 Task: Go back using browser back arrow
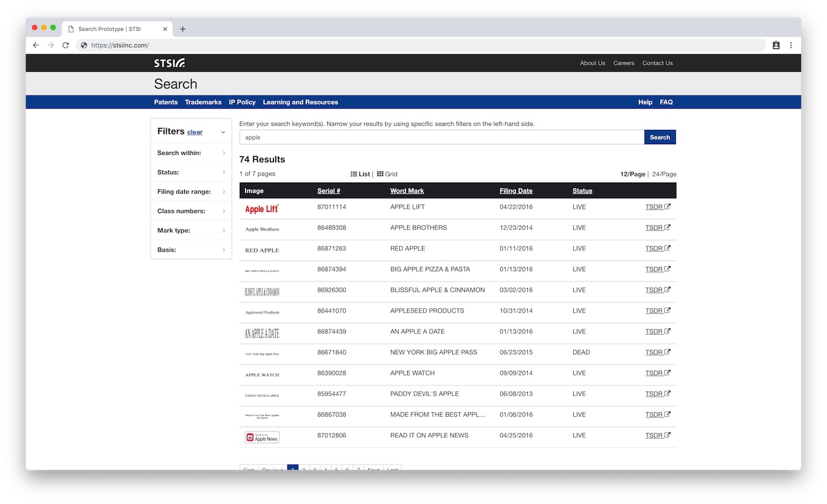[x=36, y=45]
